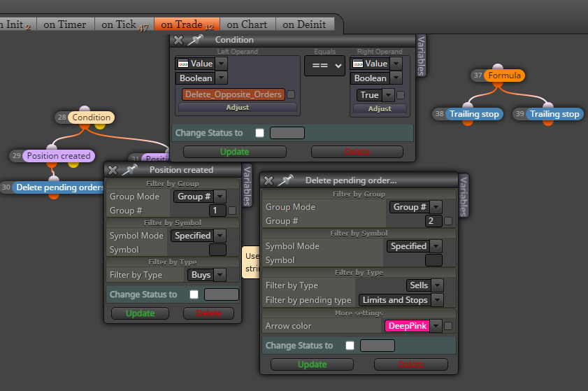588x391 pixels.
Task: Open the Buys filter type dropdown
Action: (206, 275)
